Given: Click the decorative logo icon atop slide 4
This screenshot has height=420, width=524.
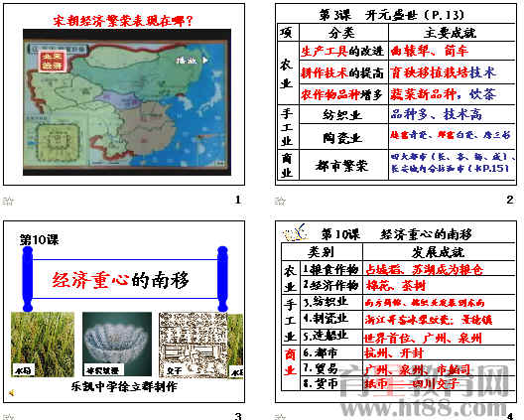Looking at the screenshot, I should [296, 233].
